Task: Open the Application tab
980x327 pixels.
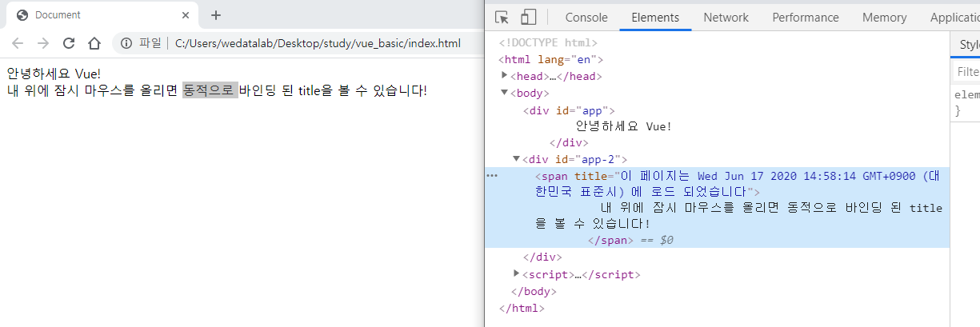Action: 955,18
